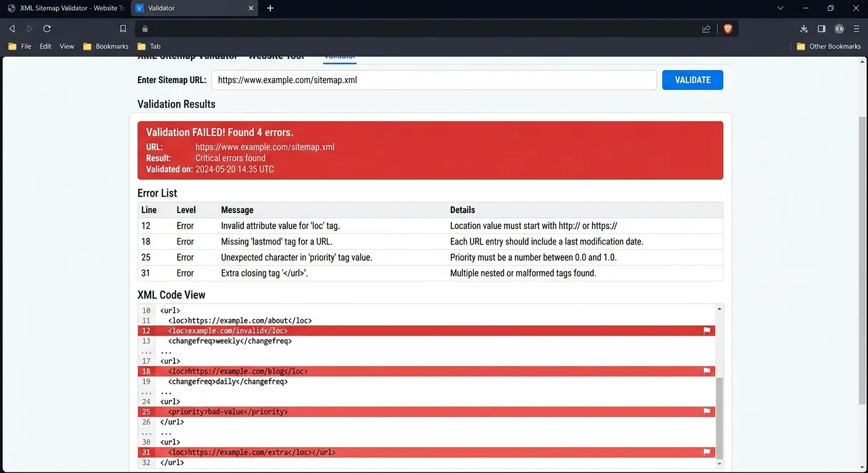Close the Validator tab
The height and width of the screenshot is (473, 868).
[x=251, y=8]
